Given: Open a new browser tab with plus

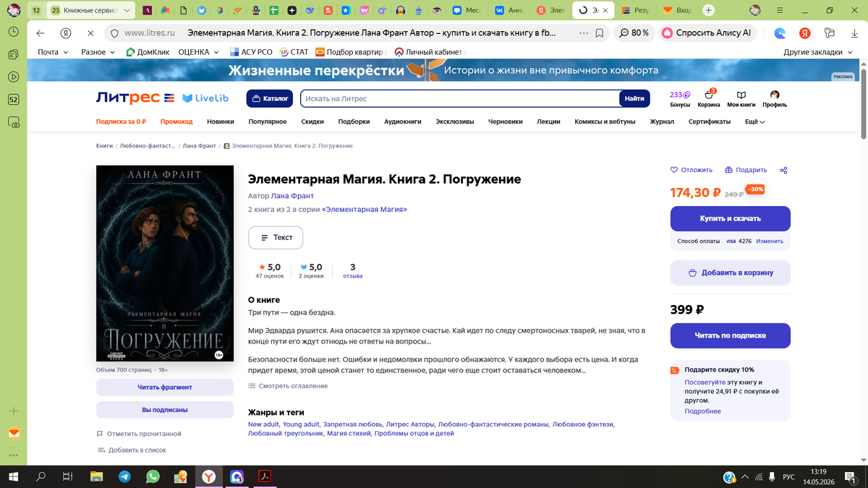Looking at the screenshot, I should tap(709, 10).
